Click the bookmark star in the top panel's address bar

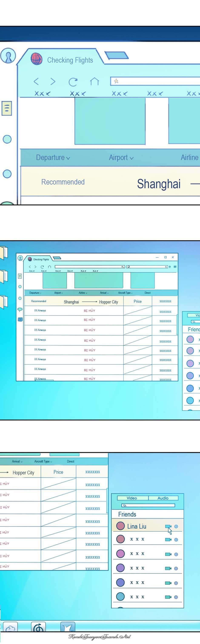tap(116, 81)
